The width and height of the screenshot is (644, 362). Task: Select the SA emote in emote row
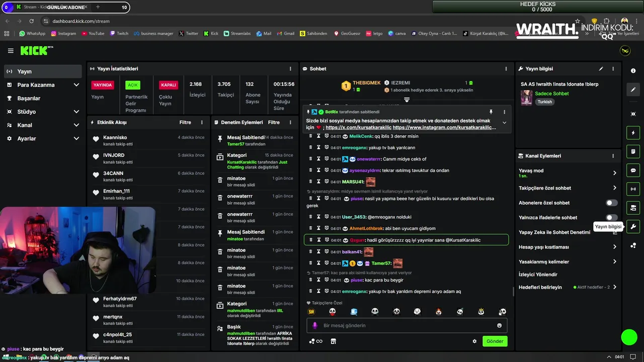click(311, 312)
